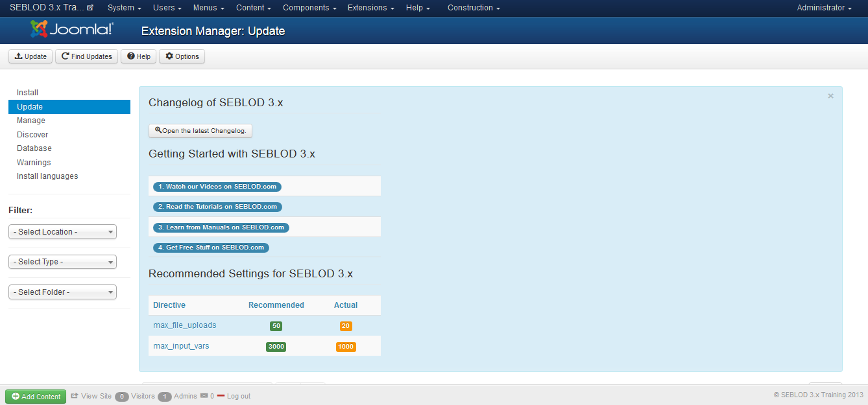Click Learn from Manuals on SEBLOD.com
868x405 pixels.
(x=221, y=227)
